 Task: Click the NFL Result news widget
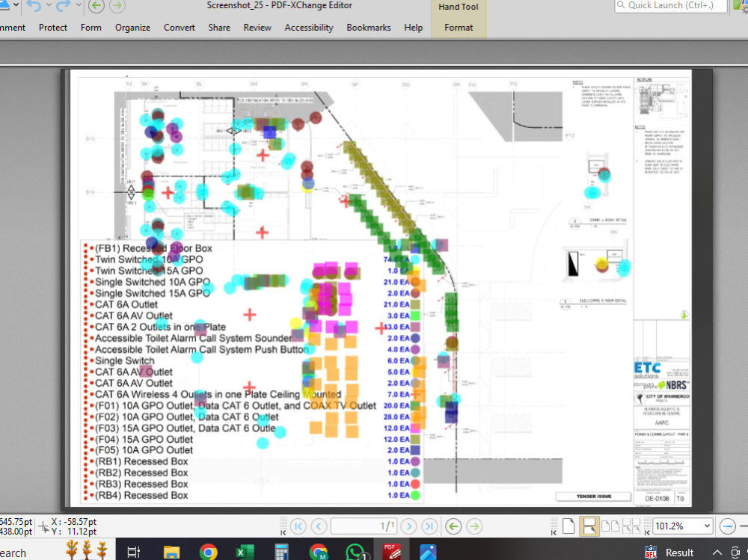(x=668, y=552)
